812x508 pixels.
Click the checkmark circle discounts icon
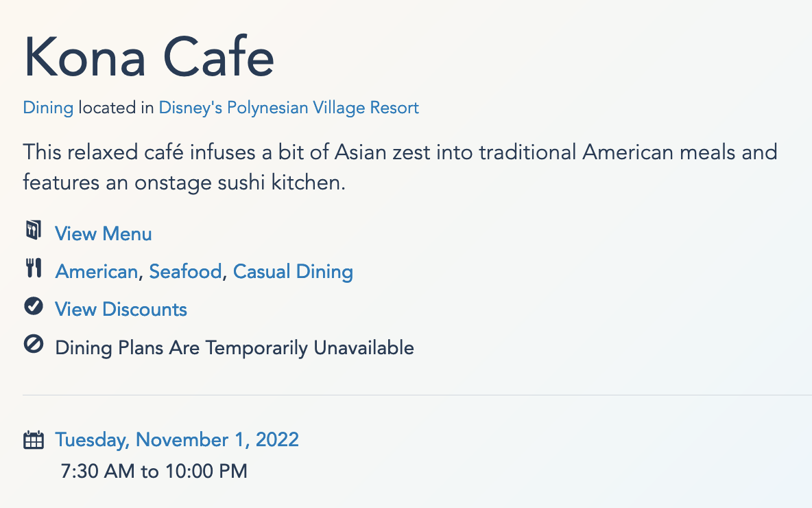[x=34, y=306]
